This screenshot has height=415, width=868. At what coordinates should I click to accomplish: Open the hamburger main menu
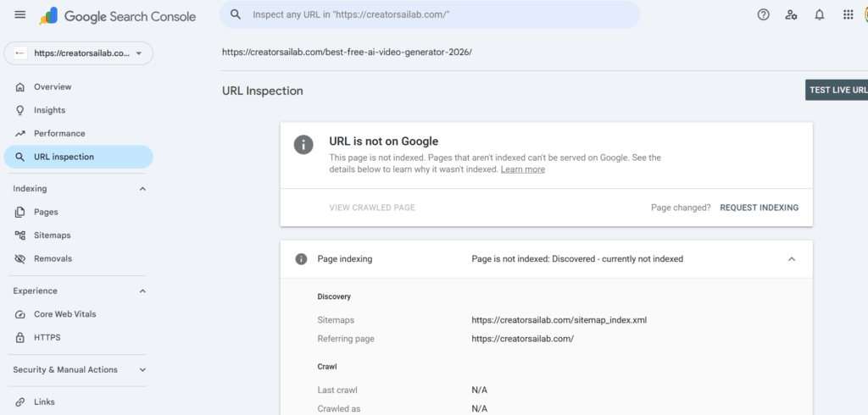[x=20, y=15]
